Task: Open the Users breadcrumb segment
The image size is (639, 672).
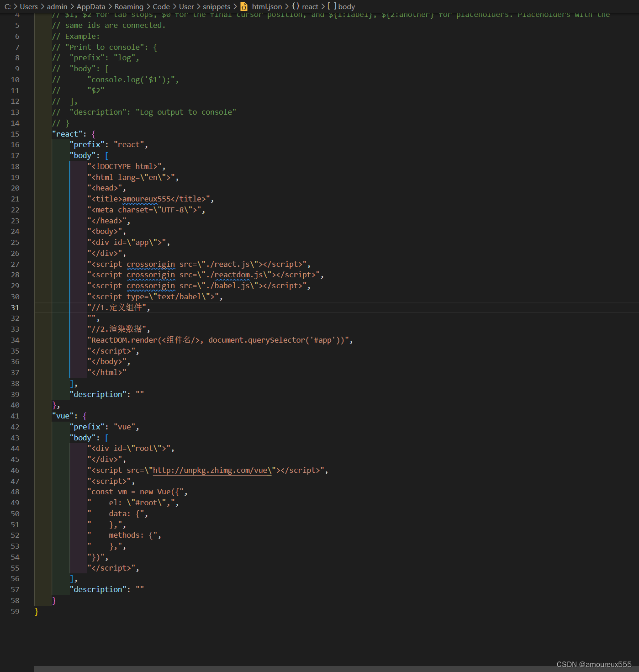Action: pyautogui.click(x=29, y=6)
